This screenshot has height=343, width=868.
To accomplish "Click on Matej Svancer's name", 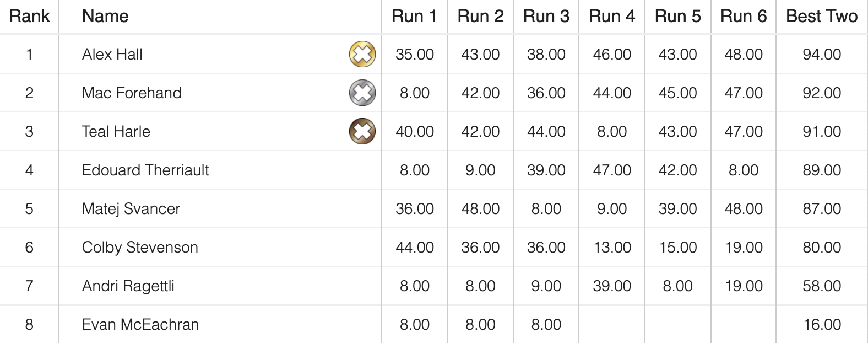I will coord(131,208).
